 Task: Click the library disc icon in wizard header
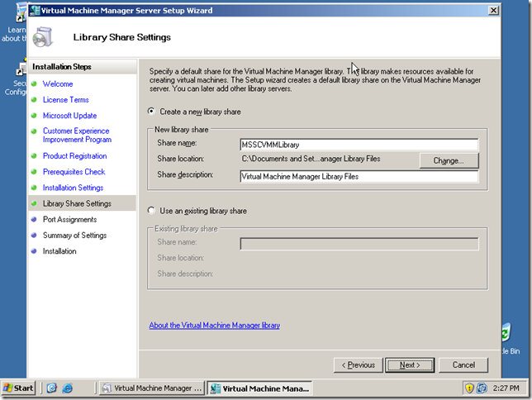[42, 37]
